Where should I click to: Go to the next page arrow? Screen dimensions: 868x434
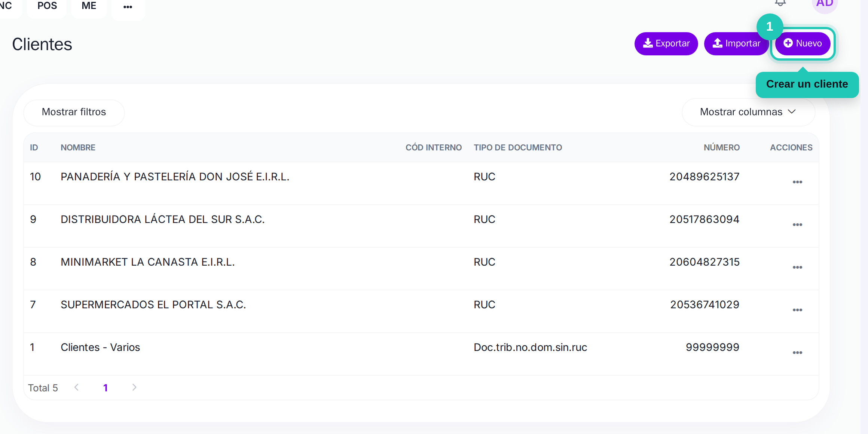[x=134, y=388]
